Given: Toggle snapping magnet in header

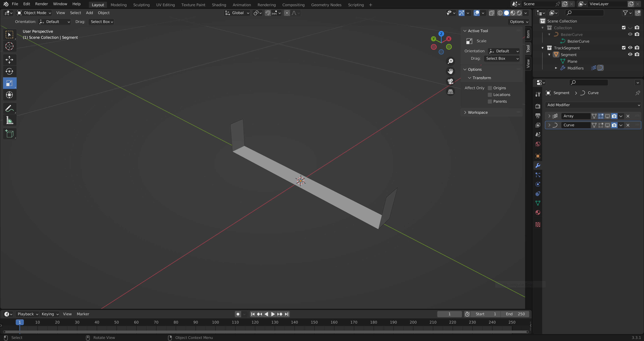Looking at the screenshot, I should tap(267, 13).
